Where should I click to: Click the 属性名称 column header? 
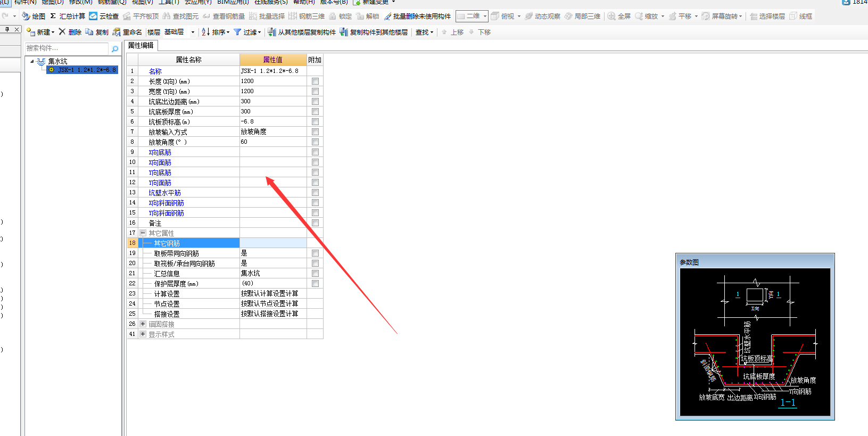[189, 60]
